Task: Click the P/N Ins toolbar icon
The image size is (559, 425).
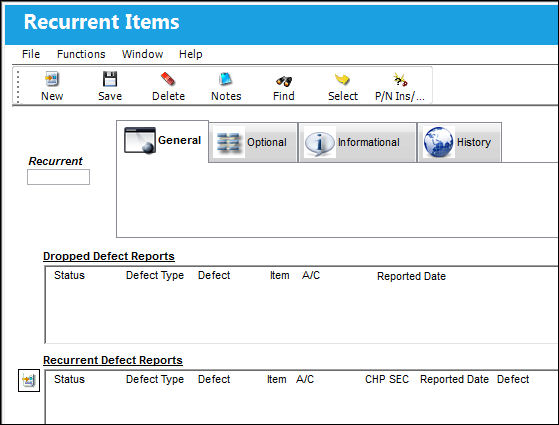Action: [x=400, y=80]
